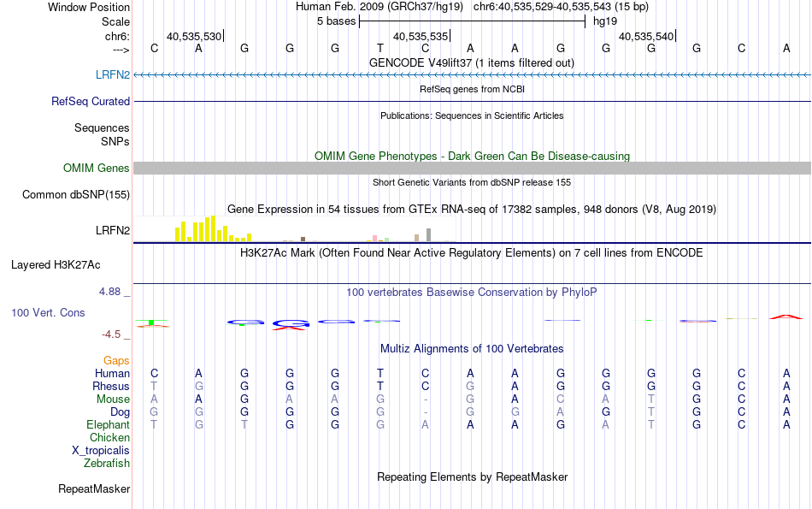Click the Window Position label
The height and width of the screenshot is (509, 812).
(89, 7)
